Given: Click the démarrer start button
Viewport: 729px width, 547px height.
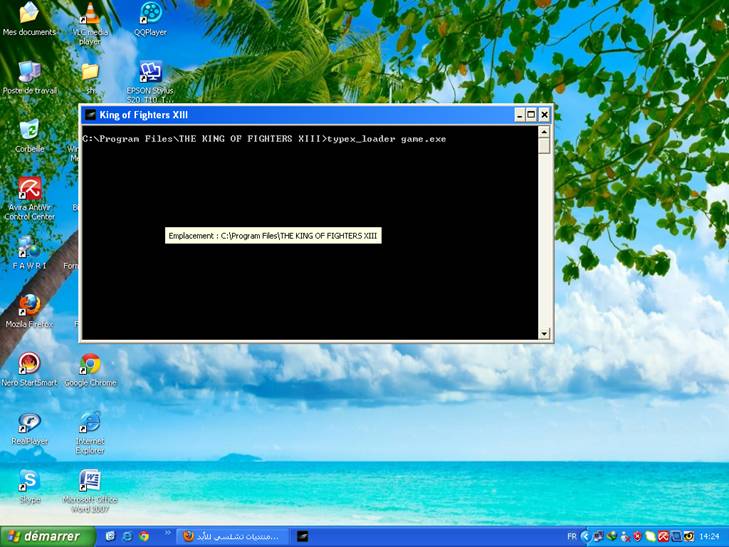Looking at the screenshot, I should click(x=47, y=536).
